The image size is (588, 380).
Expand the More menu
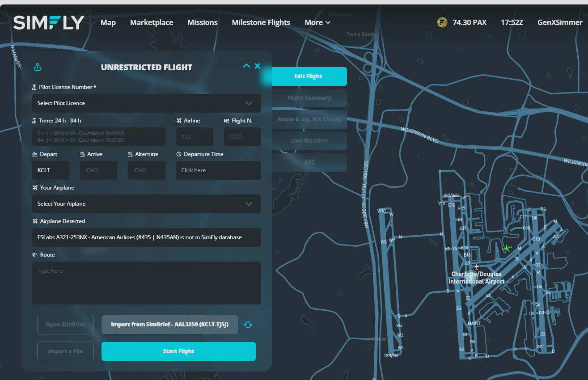[317, 22]
